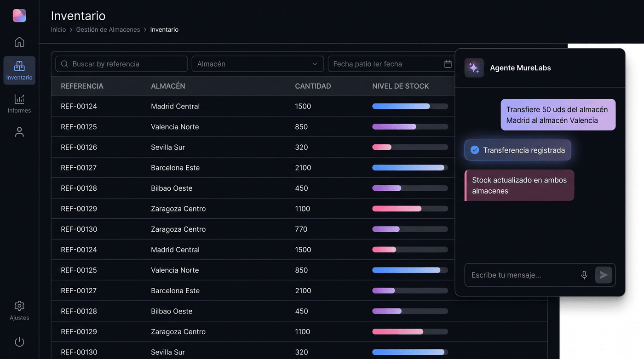Open the Inventario sidebar section

tap(19, 70)
